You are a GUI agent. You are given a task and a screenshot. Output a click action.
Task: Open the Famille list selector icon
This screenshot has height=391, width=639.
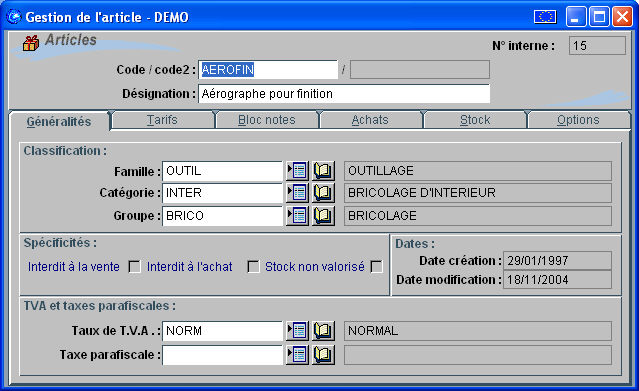point(297,171)
